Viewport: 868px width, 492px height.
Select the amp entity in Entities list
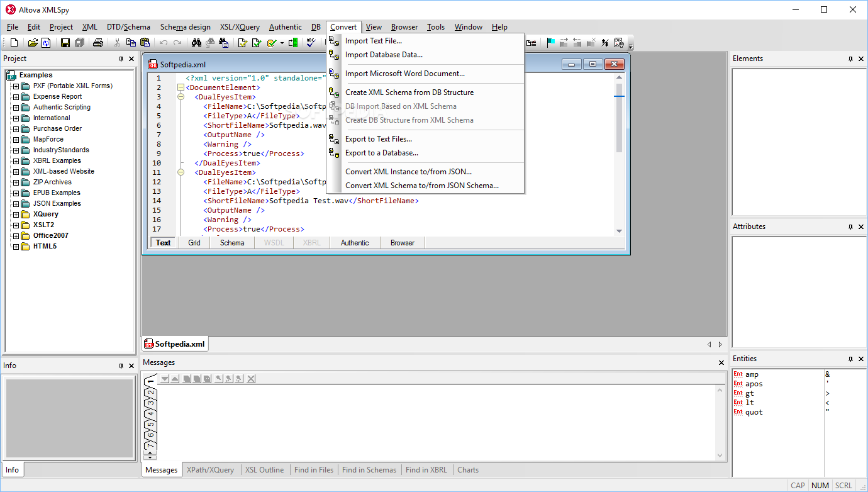coord(752,374)
